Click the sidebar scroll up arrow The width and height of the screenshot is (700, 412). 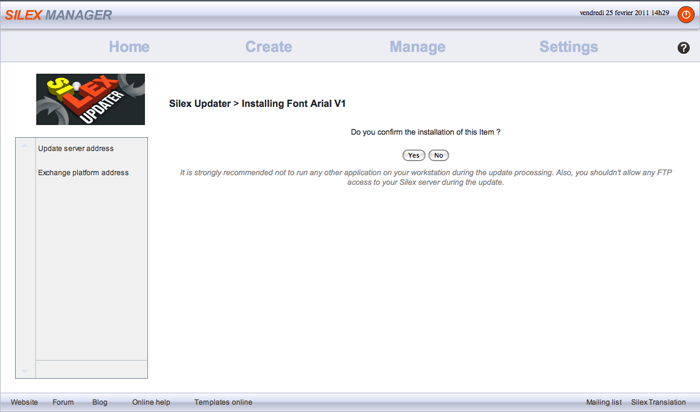(25, 146)
